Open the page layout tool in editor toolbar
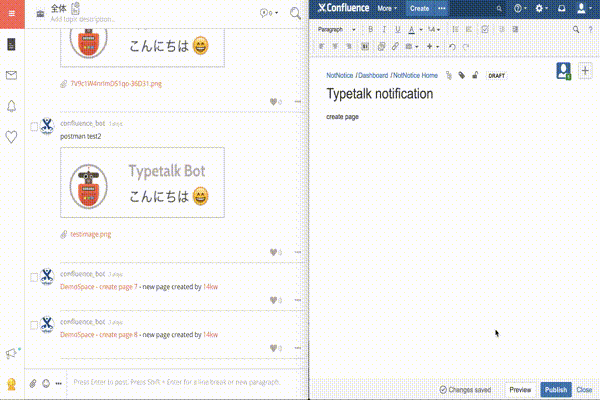This screenshot has width=600, height=400. [365, 46]
